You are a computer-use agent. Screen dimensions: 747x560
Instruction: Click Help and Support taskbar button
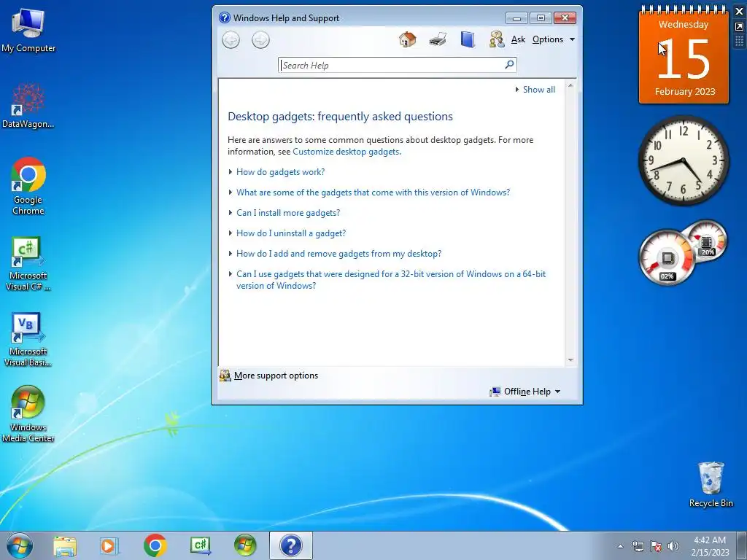click(x=290, y=545)
